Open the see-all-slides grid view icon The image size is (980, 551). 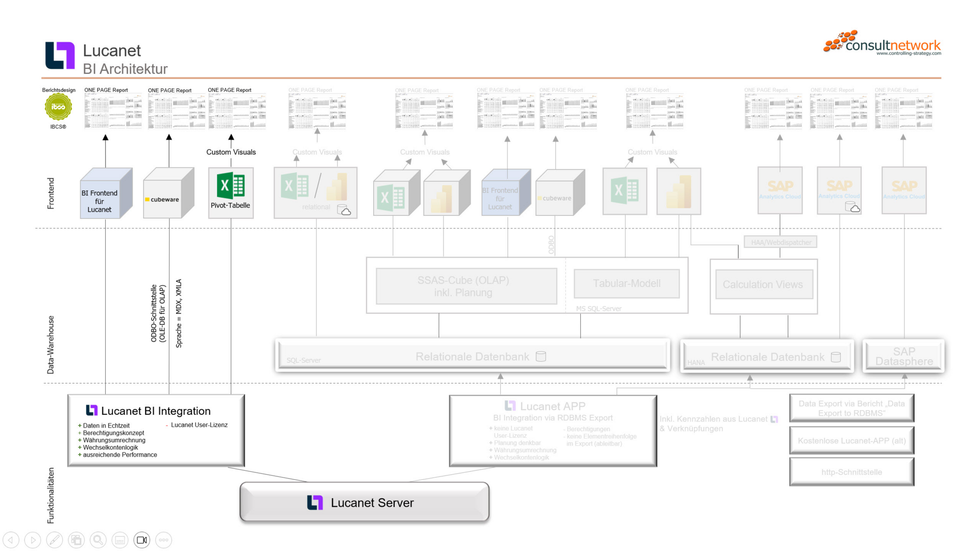coord(76,539)
